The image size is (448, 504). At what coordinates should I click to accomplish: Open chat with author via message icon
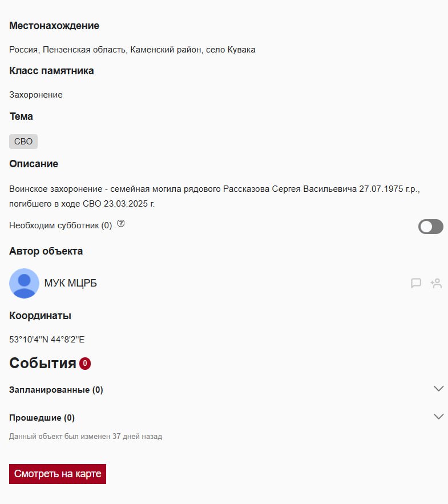(x=416, y=283)
